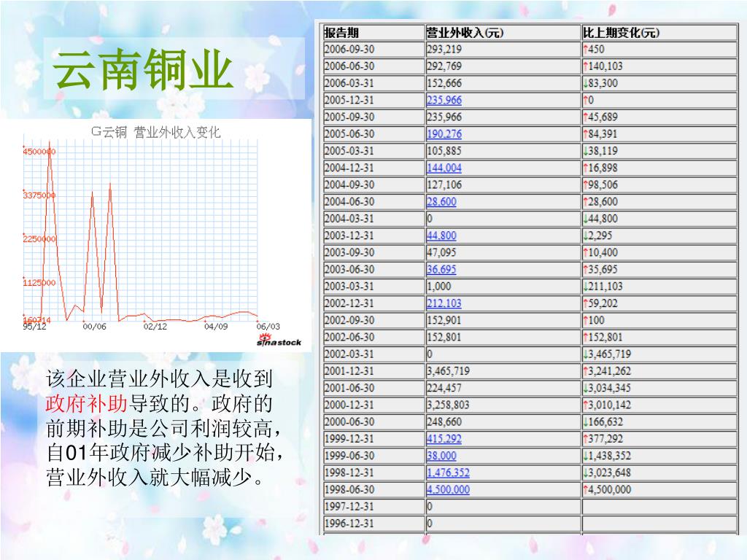Select the change value 3,241,262
Screen dimensions: 747x560
609,371
